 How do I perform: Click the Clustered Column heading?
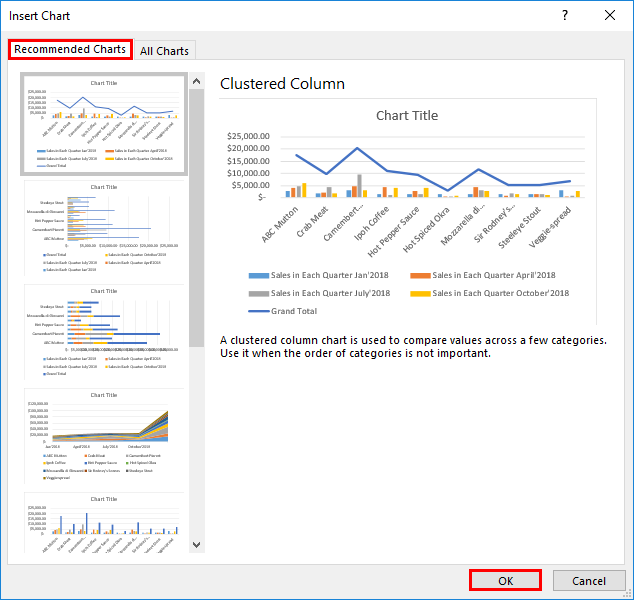[x=282, y=84]
